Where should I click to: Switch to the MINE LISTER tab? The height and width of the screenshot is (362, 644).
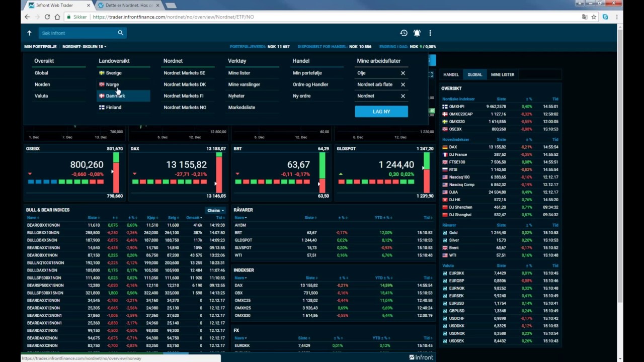tap(503, 74)
